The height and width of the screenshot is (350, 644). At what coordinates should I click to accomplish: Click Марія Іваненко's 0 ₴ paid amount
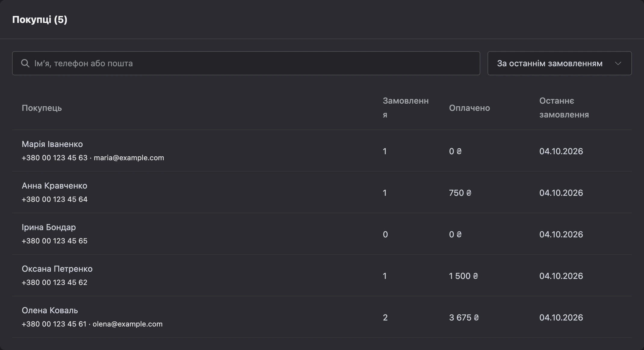coord(455,151)
